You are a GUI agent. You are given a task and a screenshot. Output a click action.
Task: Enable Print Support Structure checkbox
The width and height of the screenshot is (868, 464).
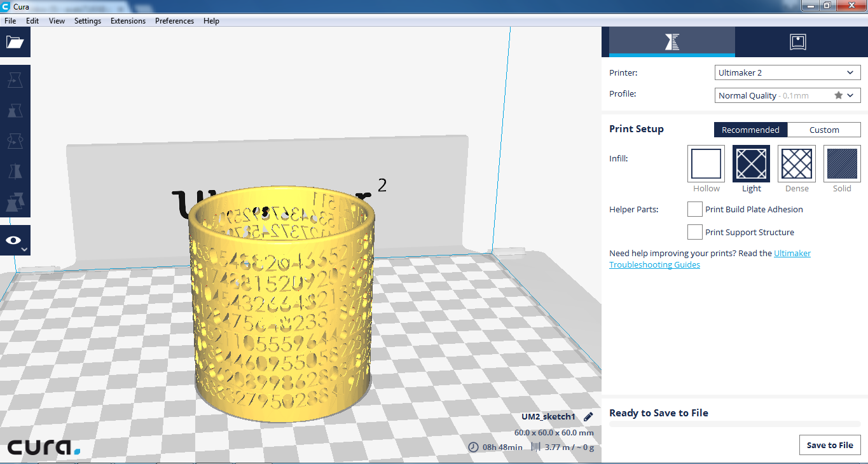coord(695,232)
